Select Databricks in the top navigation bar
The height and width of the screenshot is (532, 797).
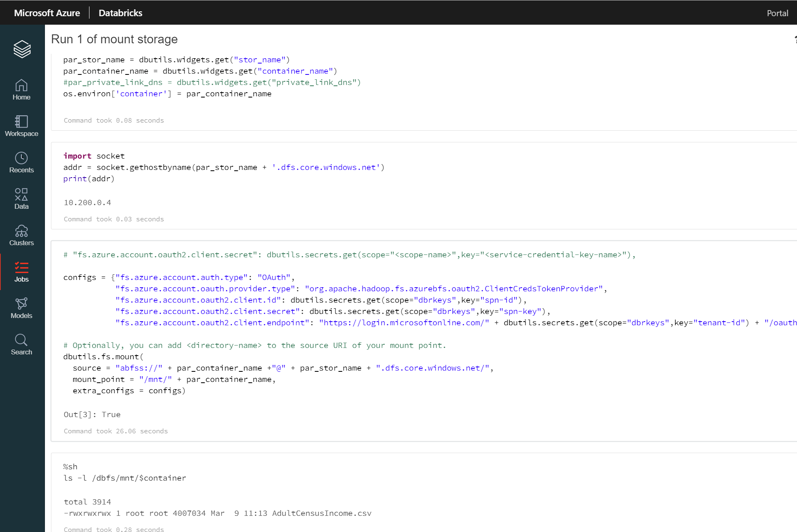click(120, 13)
